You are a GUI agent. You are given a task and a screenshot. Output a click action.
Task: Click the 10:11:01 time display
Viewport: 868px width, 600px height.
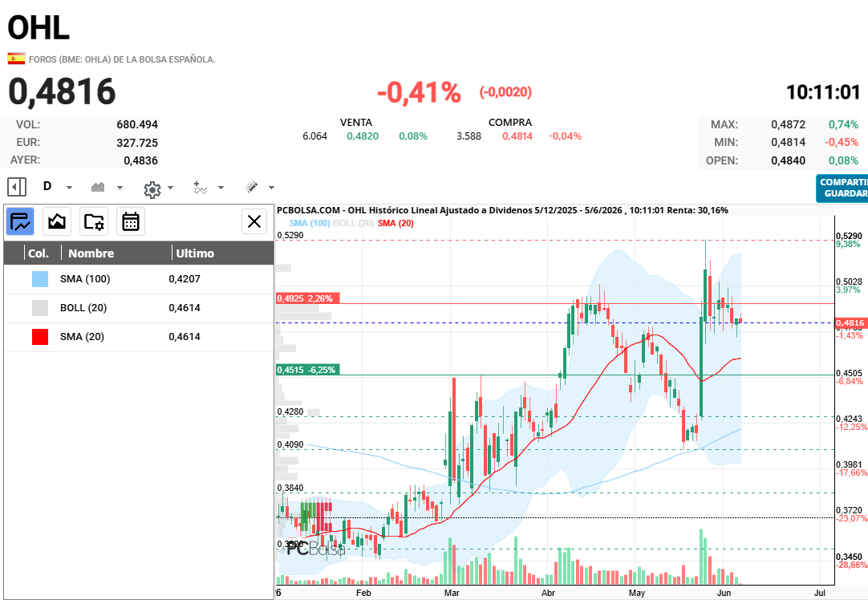tap(823, 92)
